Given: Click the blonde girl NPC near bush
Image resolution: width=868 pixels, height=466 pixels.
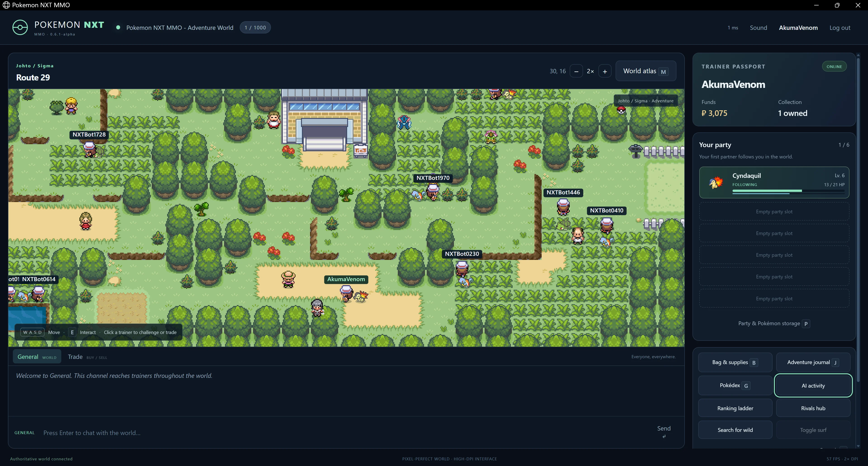Looking at the screenshot, I should tap(71, 106).
